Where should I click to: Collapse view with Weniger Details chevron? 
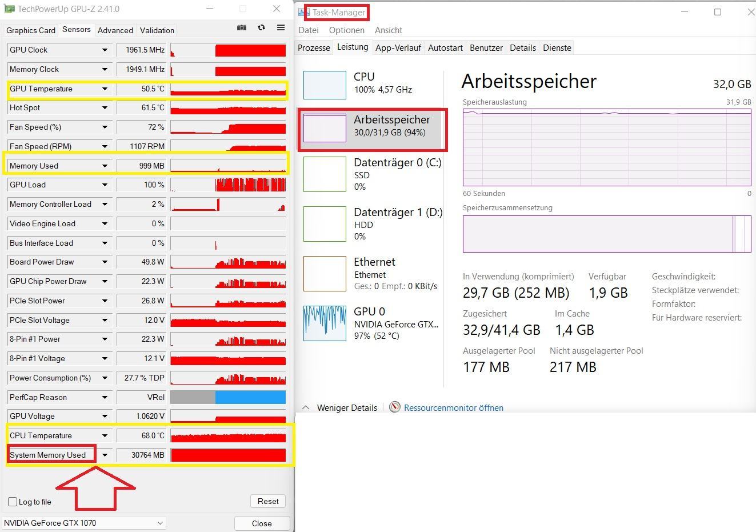pos(306,407)
